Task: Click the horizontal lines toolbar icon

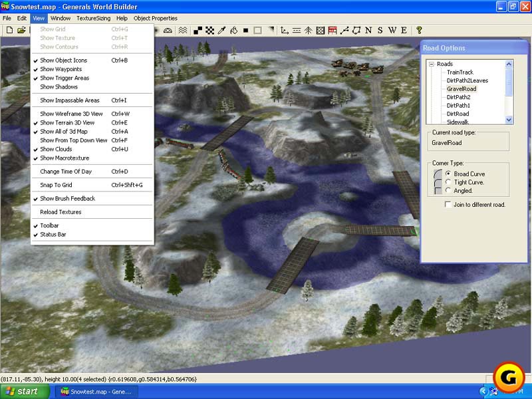Action: (x=297, y=31)
